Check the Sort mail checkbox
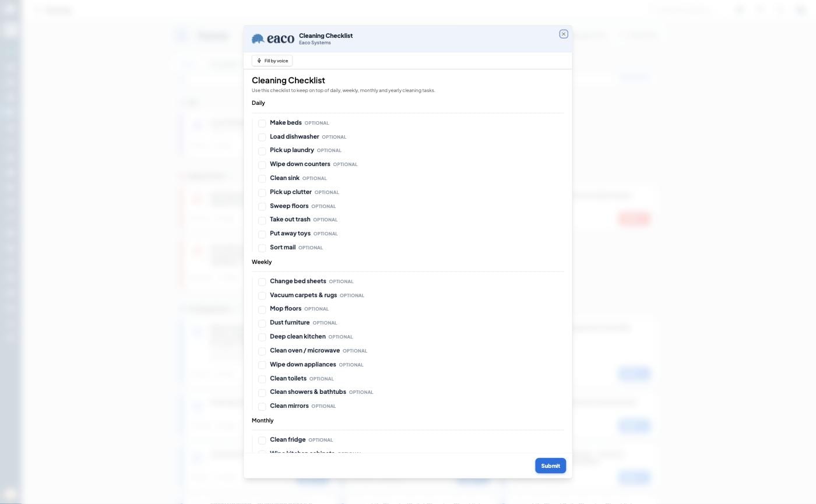The width and height of the screenshot is (816, 504). (262, 248)
